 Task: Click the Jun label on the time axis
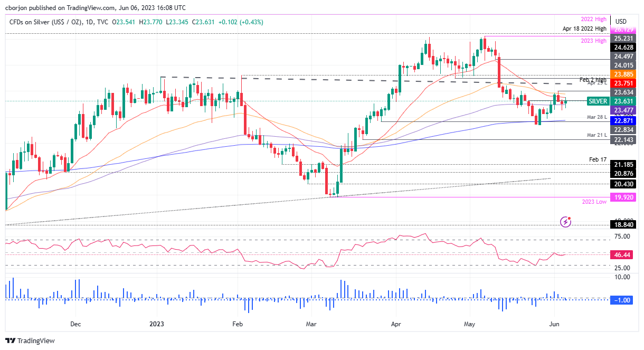click(554, 325)
